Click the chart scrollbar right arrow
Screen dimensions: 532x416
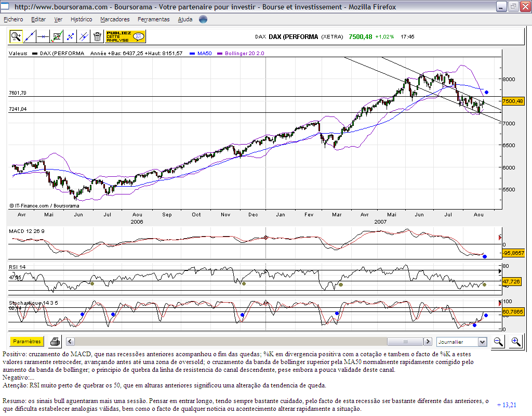pos(428,341)
